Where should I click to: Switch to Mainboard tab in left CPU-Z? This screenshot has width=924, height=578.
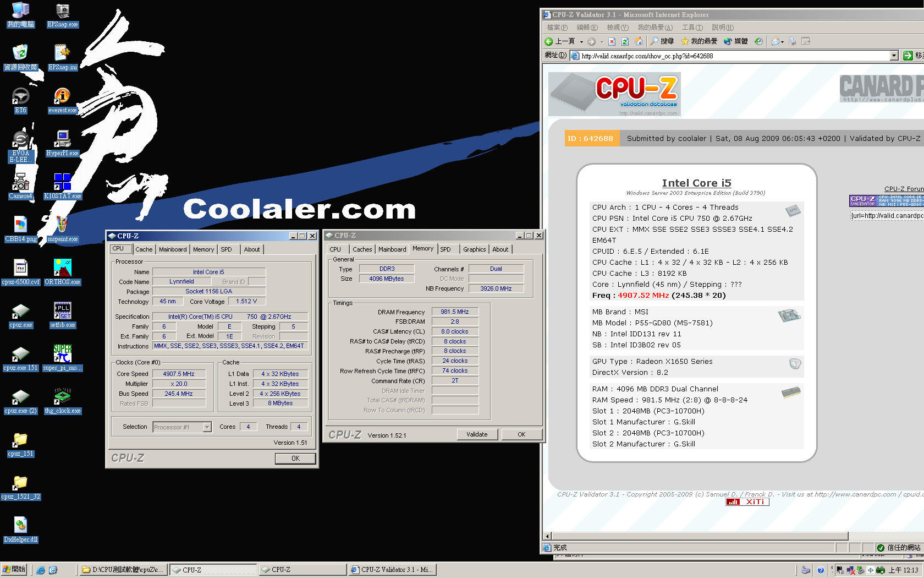(x=173, y=249)
